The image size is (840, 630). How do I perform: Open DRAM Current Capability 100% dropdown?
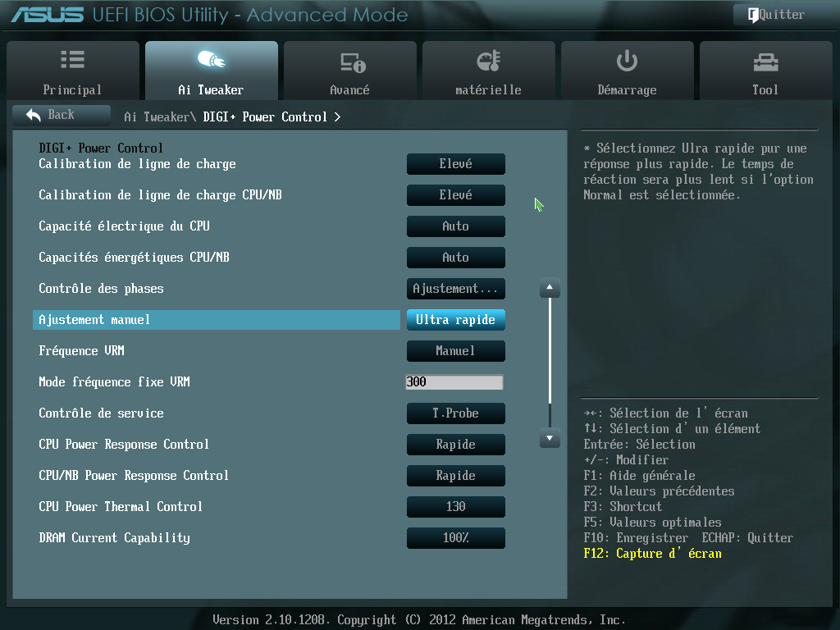[x=456, y=538]
